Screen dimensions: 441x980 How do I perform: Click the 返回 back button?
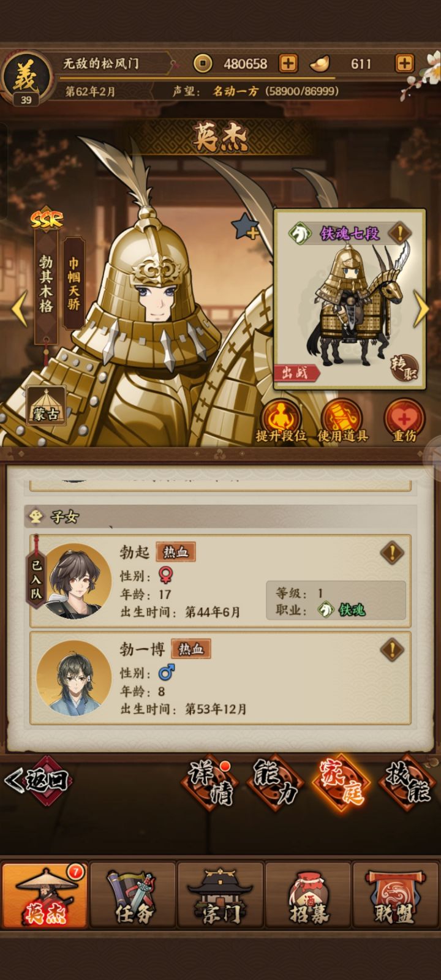pyautogui.click(x=38, y=780)
